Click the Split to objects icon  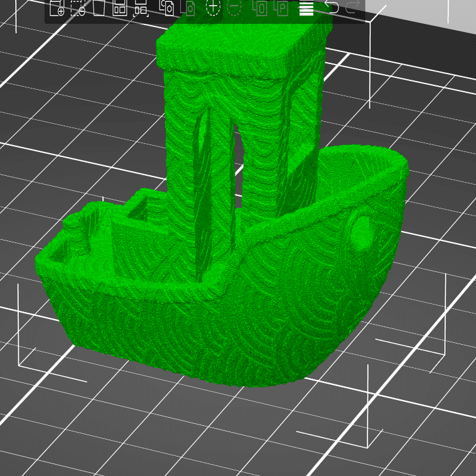pos(260,8)
